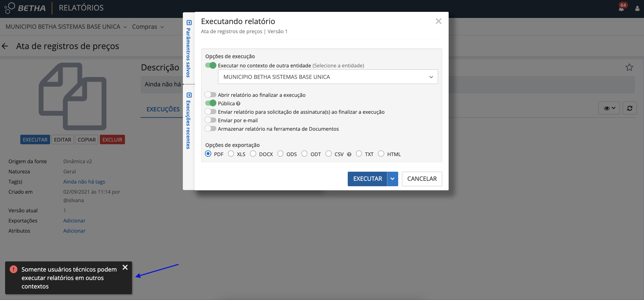Open the Parâmetros salvos side panel

click(x=189, y=49)
